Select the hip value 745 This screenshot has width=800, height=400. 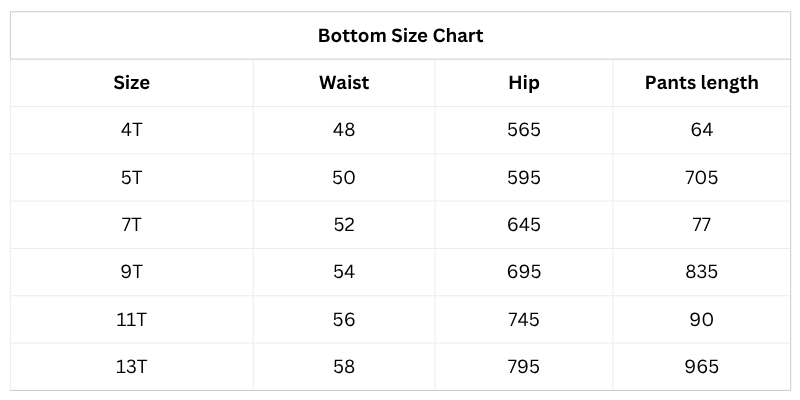point(523,320)
